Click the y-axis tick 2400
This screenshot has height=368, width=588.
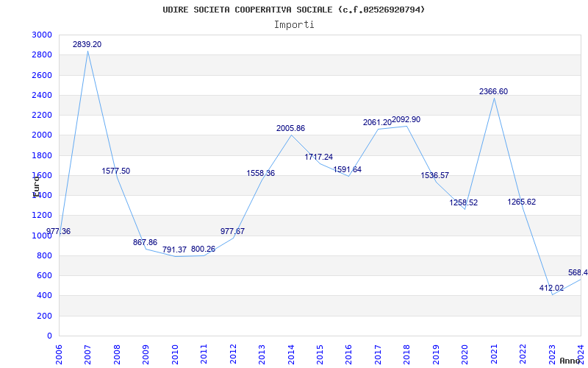tap(43, 95)
